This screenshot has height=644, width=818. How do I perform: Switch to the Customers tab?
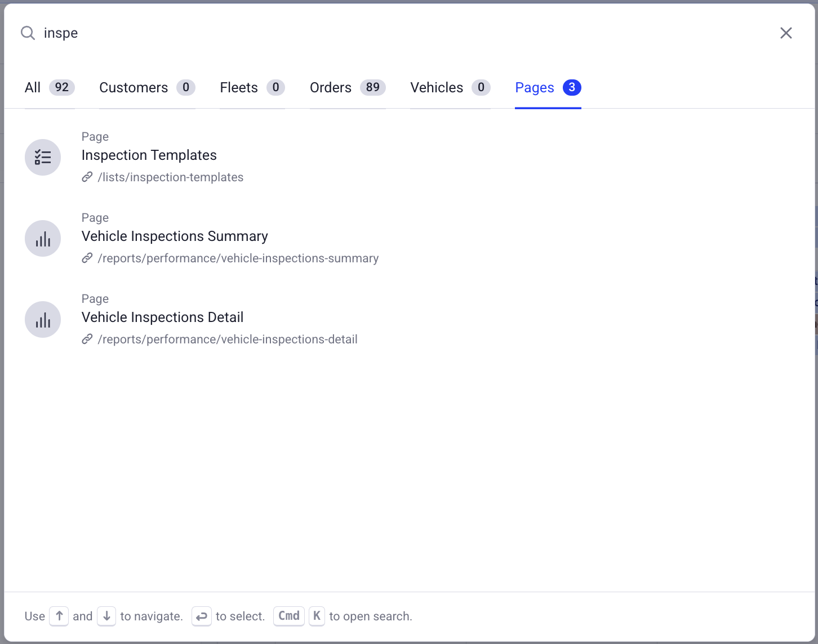click(147, 88)
